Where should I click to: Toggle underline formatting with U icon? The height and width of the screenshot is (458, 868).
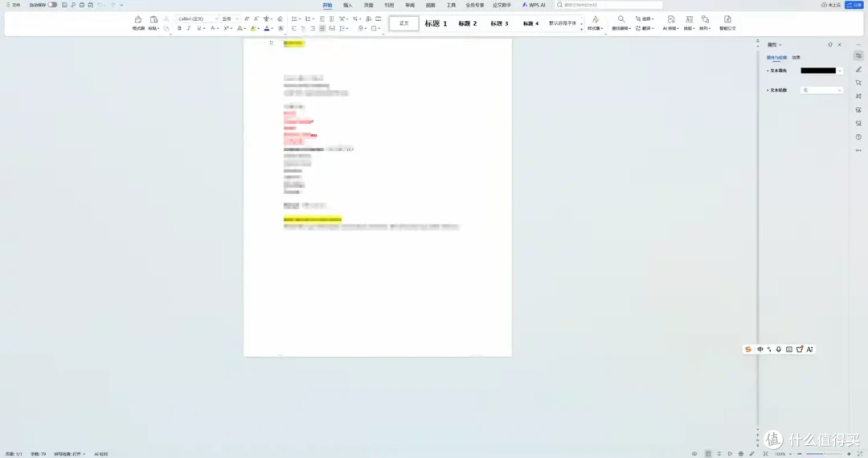pyautogui.click(x=199, y=28)
